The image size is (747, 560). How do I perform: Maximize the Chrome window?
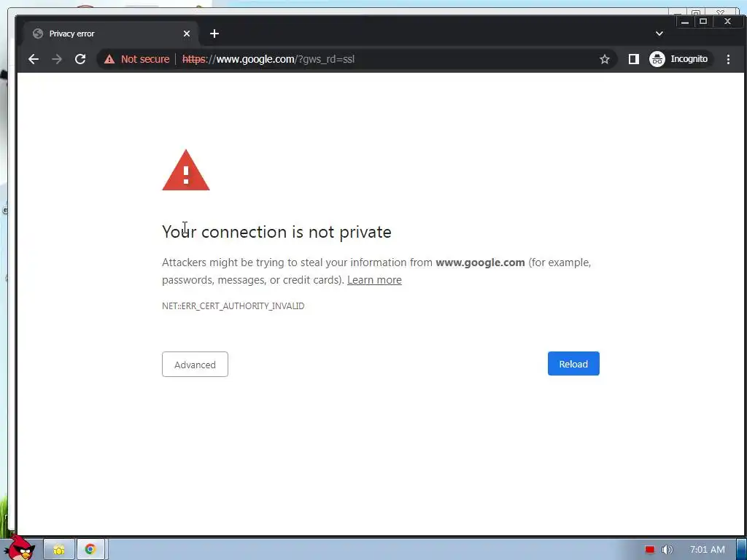coord(703,21)
